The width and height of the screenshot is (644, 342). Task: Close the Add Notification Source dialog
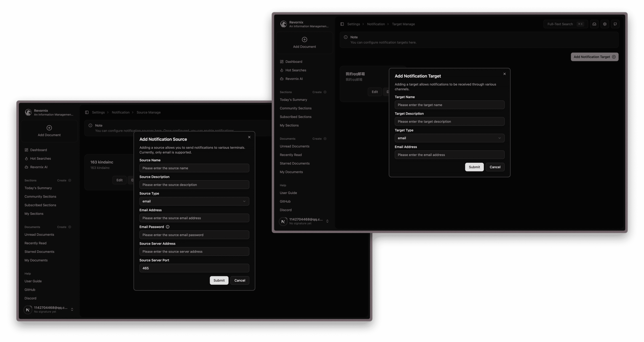point(249,137)
